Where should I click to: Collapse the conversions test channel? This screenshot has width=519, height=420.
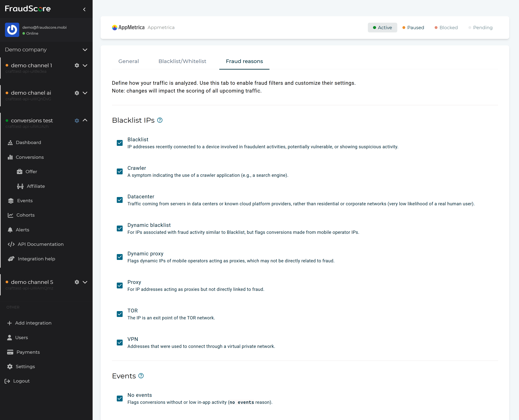(85, 120)
